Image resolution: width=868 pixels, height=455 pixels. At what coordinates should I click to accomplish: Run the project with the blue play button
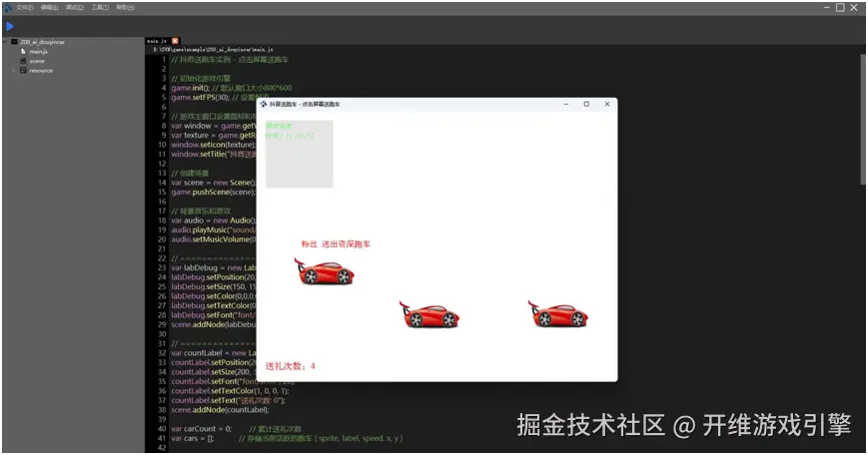[9, 25]
